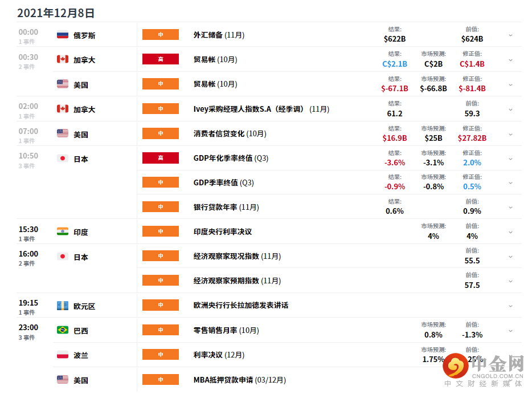Screen dimensions: 532x394
Task: Click the Japan flag in the 10:50 GDP row
Action: click(63, 159)
